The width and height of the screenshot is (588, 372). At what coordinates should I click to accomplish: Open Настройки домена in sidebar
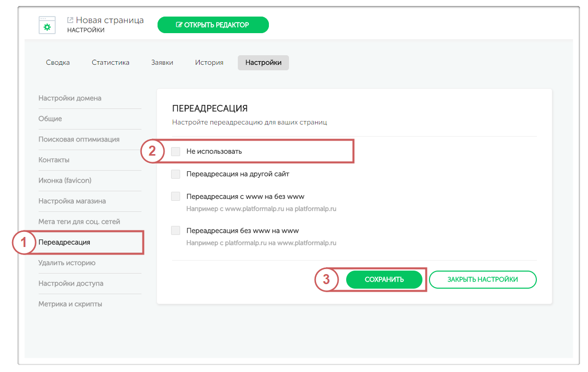coord(70,98)
